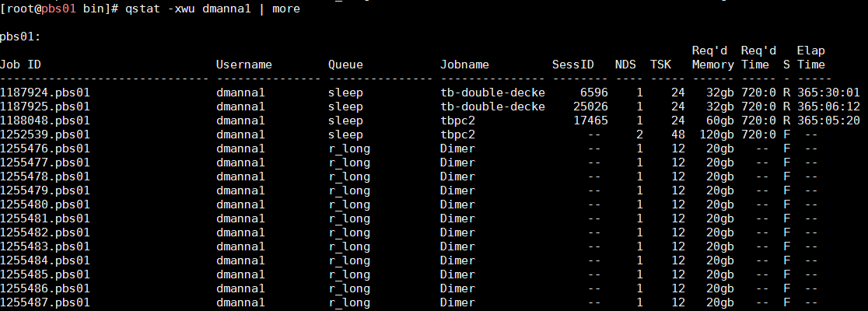
Task: Click job ID 1255487.pbs01
Action: point(44,302)
